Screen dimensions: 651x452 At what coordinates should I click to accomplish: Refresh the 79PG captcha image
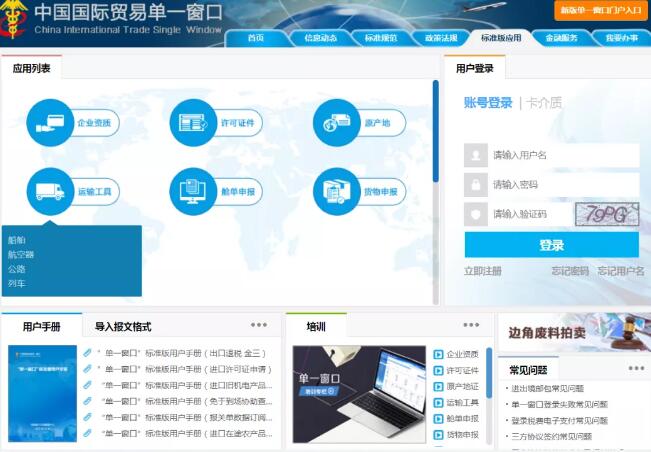pos(607,214)
